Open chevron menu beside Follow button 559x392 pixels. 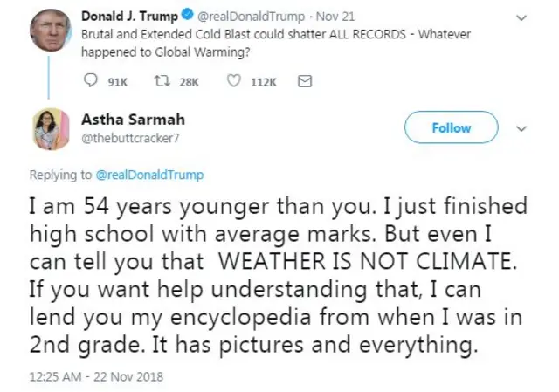pyautogui.click(x=522, y=127)
